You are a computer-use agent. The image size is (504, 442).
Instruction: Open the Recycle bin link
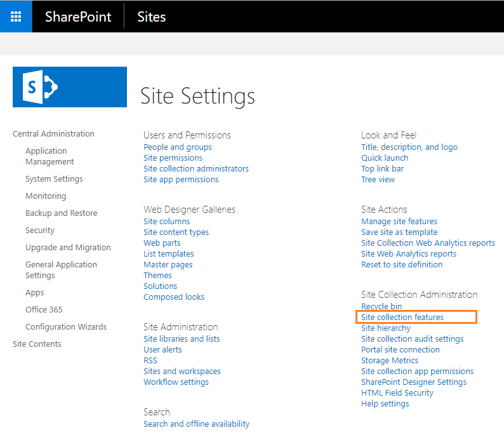(x=381, y=306)
